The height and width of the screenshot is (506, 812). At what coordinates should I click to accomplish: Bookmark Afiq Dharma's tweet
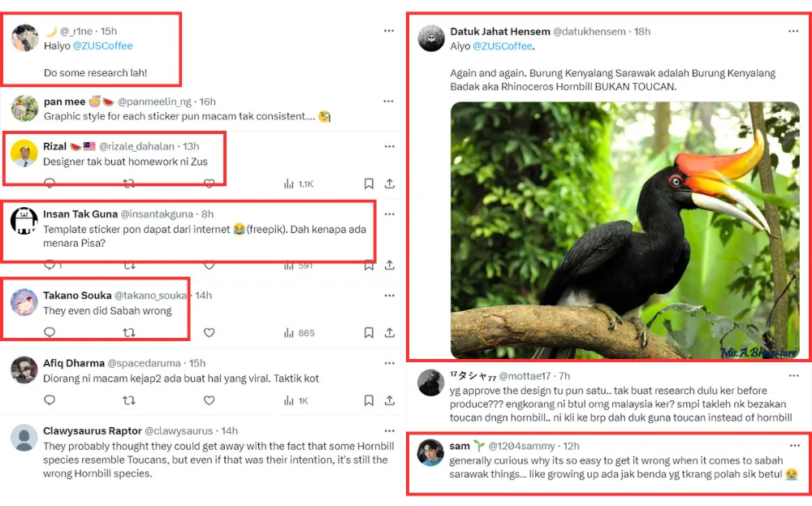click(369, 400)
